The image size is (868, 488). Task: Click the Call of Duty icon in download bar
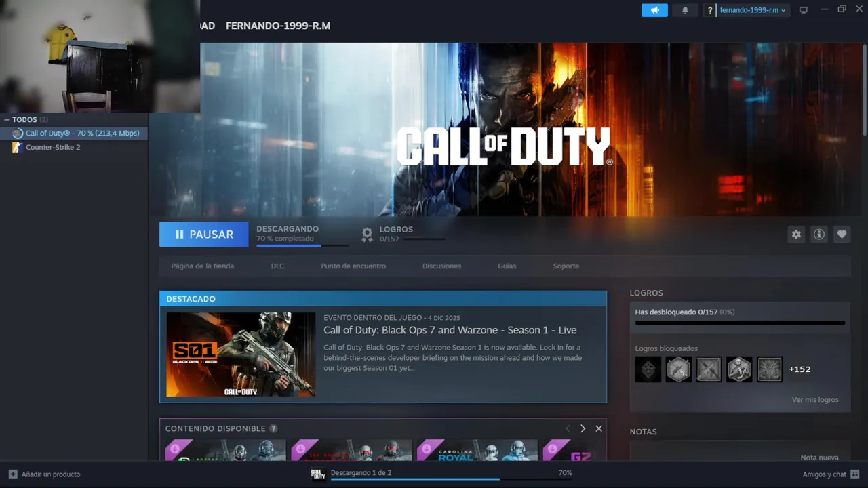[x=318, y=474]
